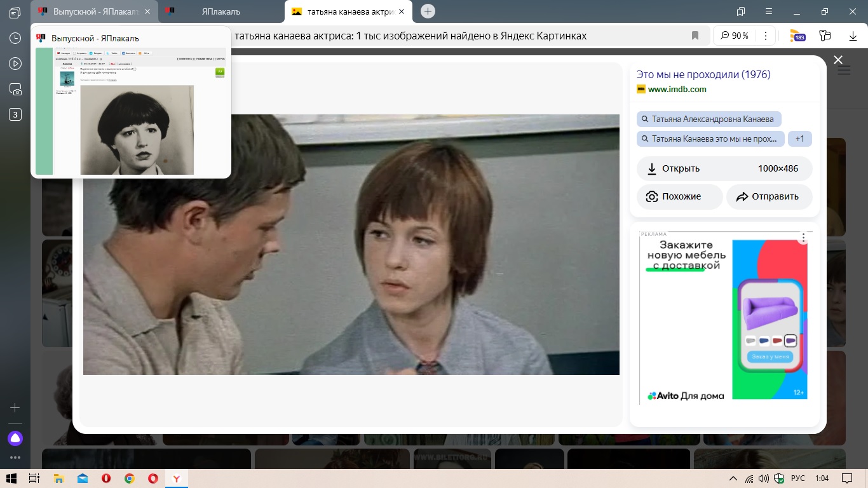Click the Открыть button

click(724, 168)
